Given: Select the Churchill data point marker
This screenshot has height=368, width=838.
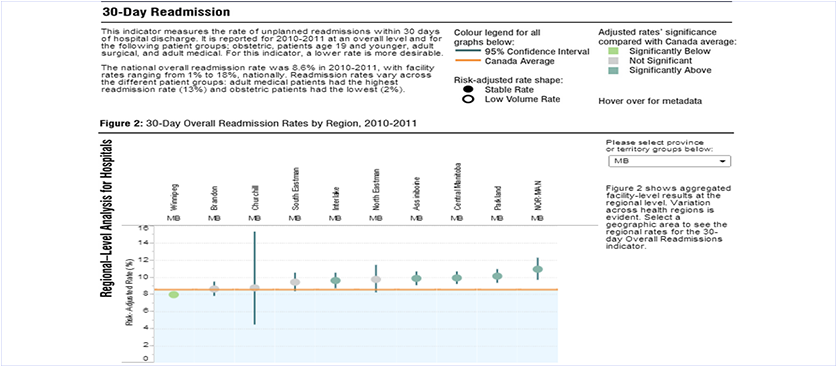Looking at the screenshot, I should pyautogui.click(x=254, y=288).
